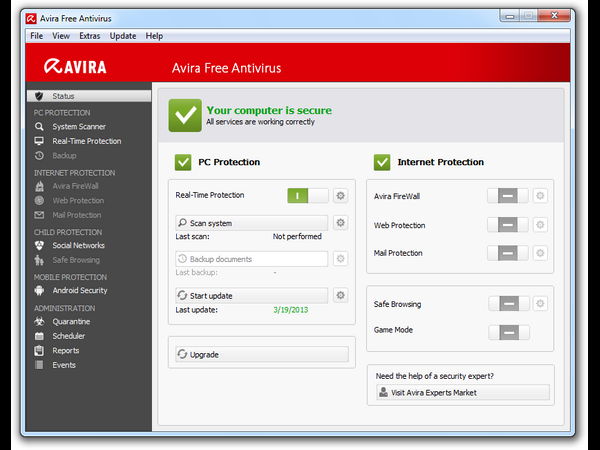Close the Avira Free Antivirus window
This screenshot has height=450, width=600.
point(554,15)
